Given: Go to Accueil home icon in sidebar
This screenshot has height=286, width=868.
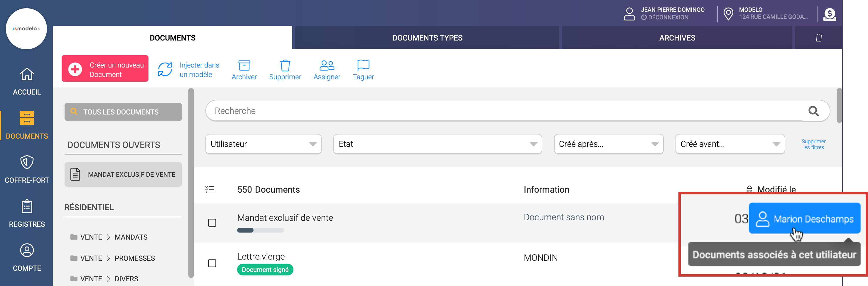Looking at the screenshot, I should 27,75.
